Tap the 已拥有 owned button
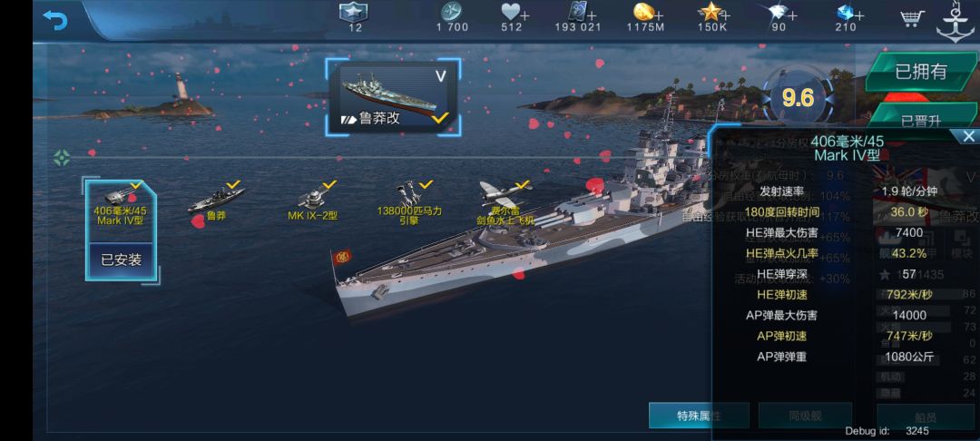980x441 pixels. tap(921, 72)
